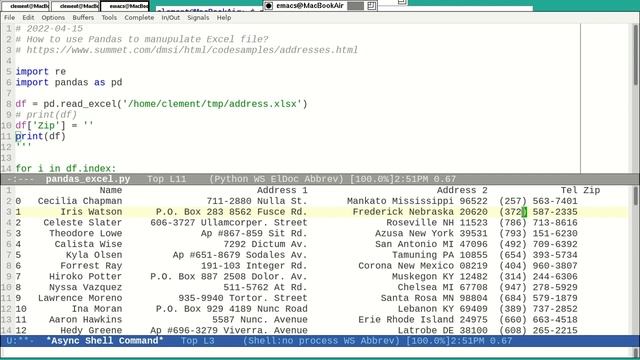The width and height of the screenshot is (640, 360).
Task: Click the 'Address 1' column header
Action: [282, 190]
